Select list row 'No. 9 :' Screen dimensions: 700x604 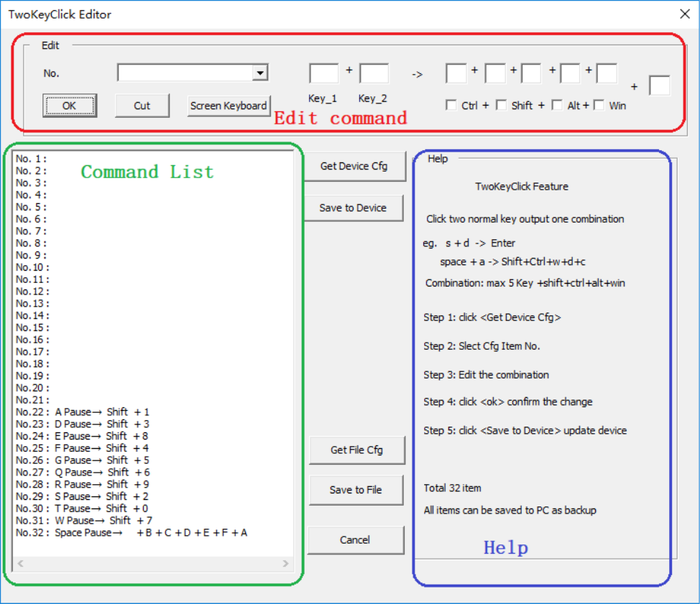[153, 255]
